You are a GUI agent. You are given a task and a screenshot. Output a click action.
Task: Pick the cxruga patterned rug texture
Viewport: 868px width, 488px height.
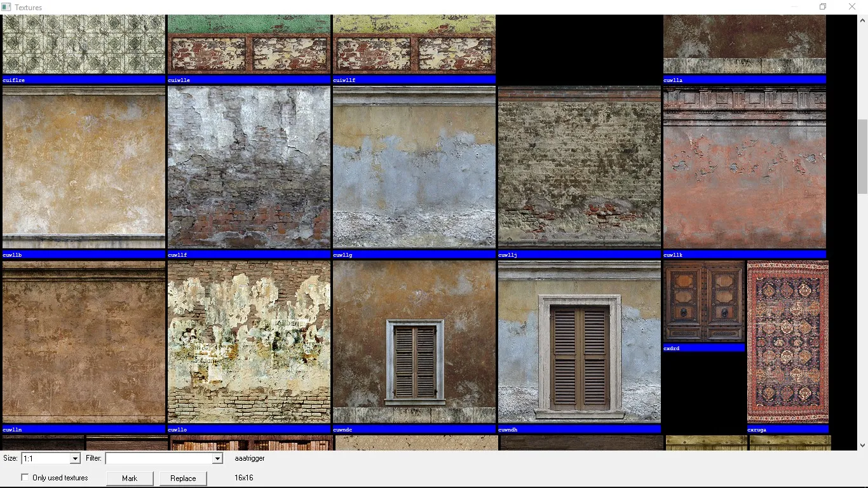pyautogui.click(x=788, y=342)
